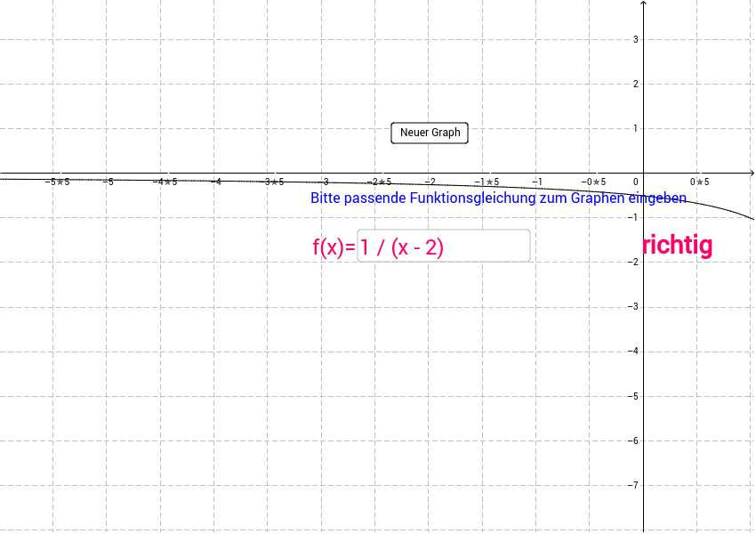Click the x-axis label −4
The width and height of the screenshot is (756, 534).
[x=215, y=182]
